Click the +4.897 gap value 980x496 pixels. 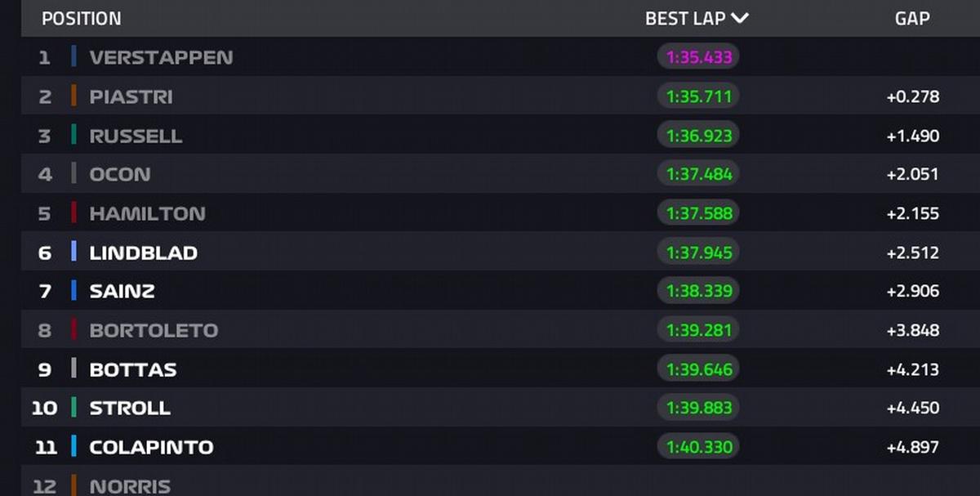pos(912,447)
